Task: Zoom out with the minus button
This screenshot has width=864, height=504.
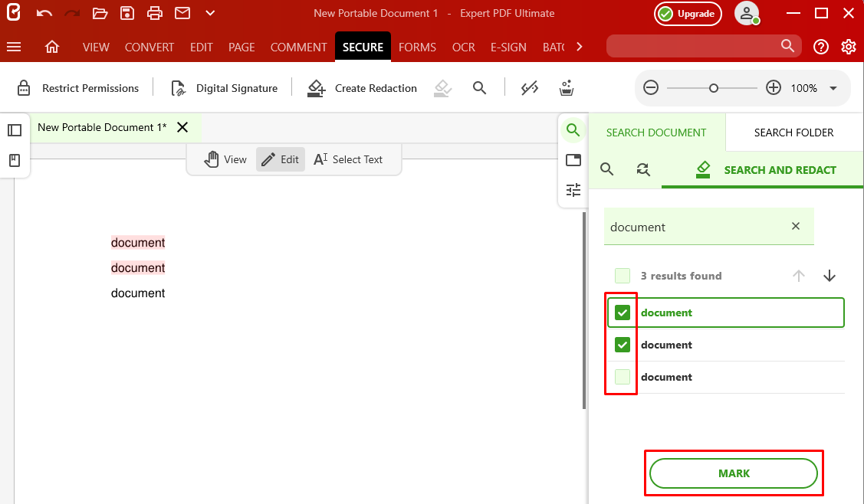Action: pos(651,87)
